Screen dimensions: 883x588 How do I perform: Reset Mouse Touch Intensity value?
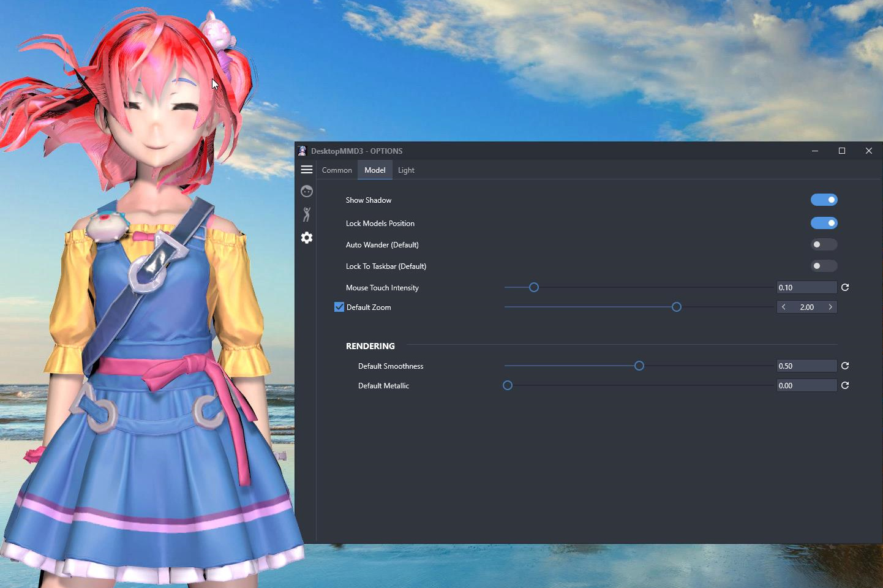(845, 287)
